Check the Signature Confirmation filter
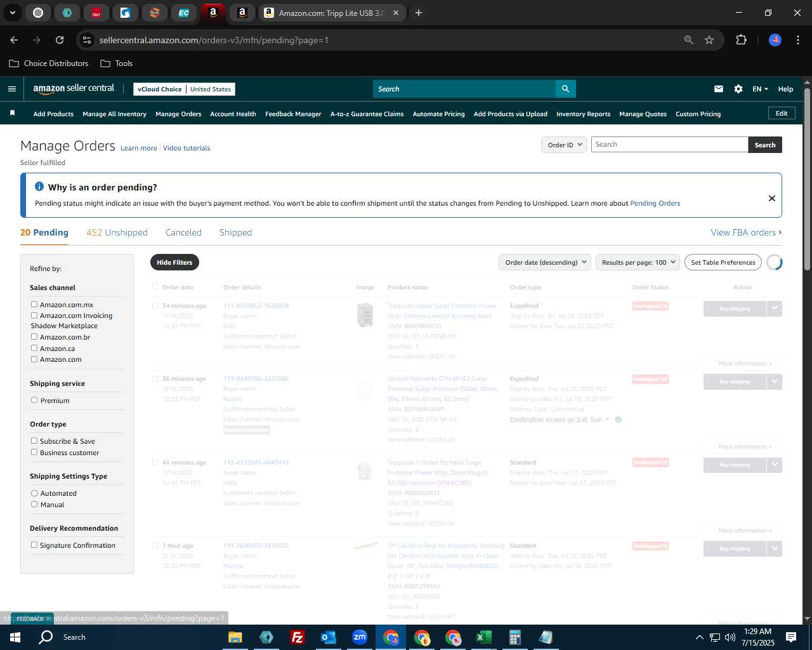Image resolution: width=812 pixels, height=650 pixels. point(34,545)
